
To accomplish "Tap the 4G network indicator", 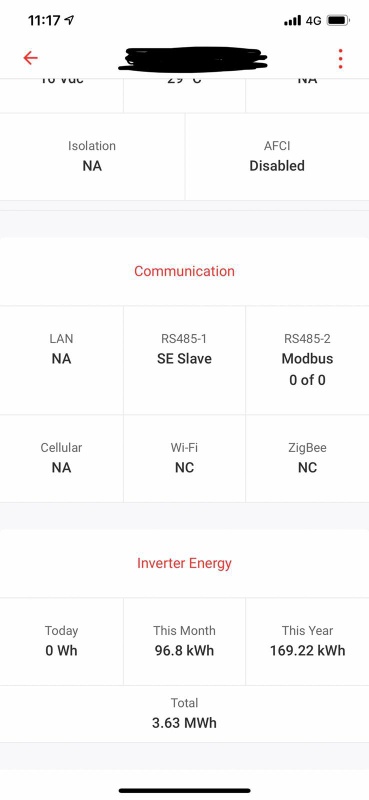I will [x=313, y=21].
